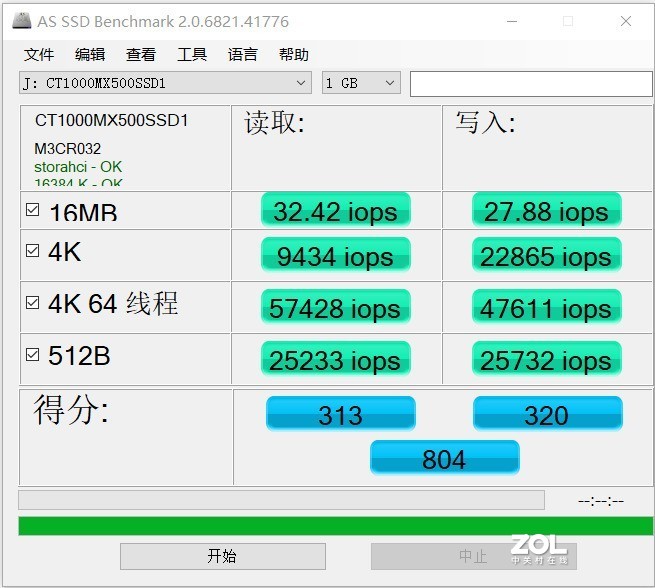Open the 工具 menu
The height and width of the screenshot is (588, 655).
click(x=192, y=55)
